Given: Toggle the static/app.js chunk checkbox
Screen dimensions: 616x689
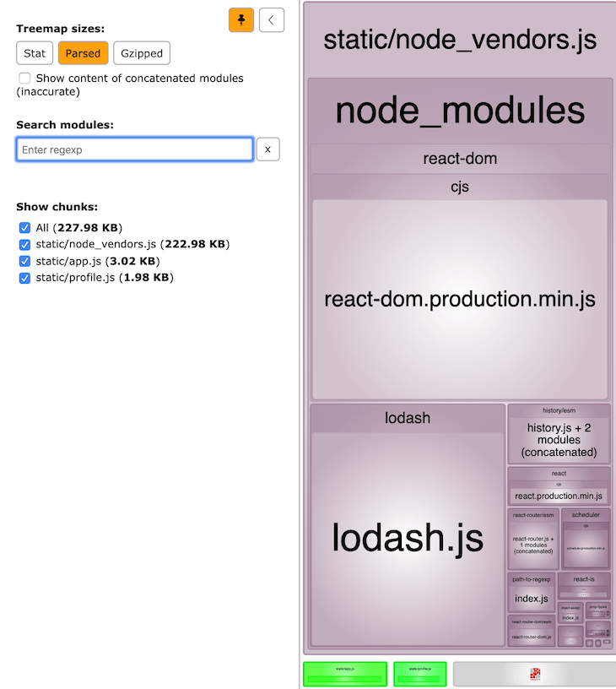Looking at the screenshot, I should pyautogui.click(x=24, y=261).
